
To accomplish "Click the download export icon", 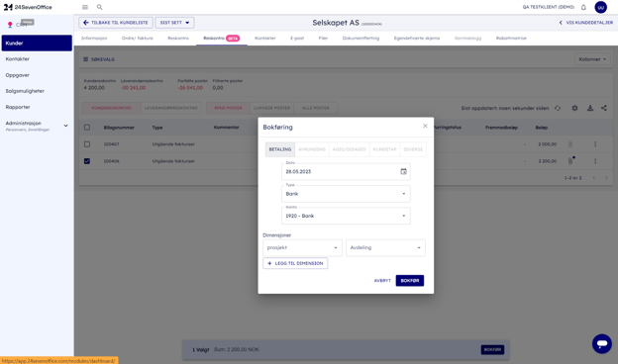I will (x=590, y=108).
